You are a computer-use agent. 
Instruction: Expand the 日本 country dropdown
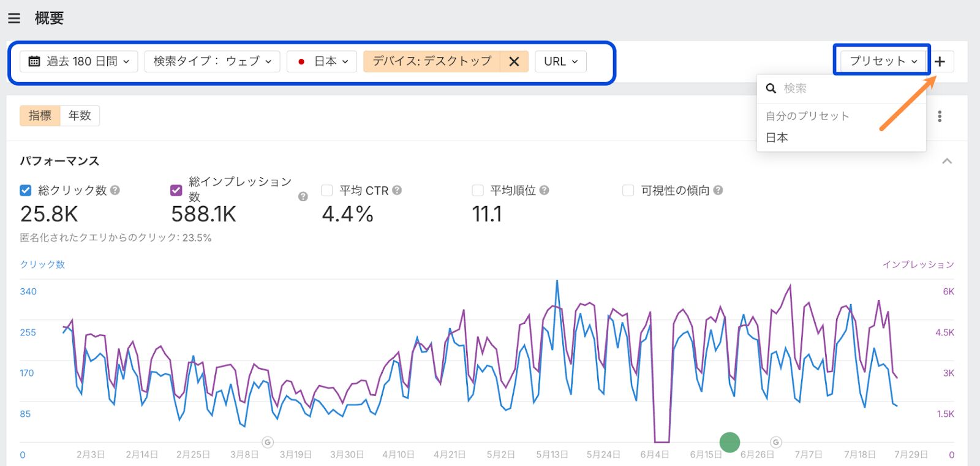322,61
